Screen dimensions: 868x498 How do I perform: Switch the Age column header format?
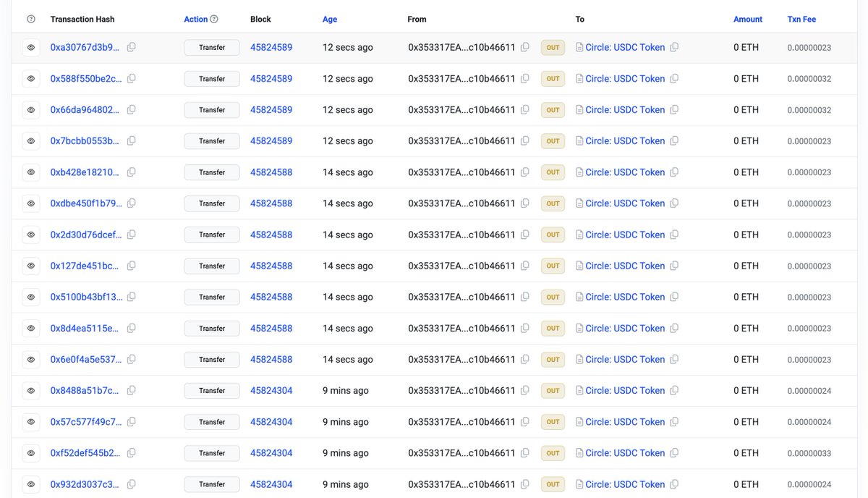point(330,19)
